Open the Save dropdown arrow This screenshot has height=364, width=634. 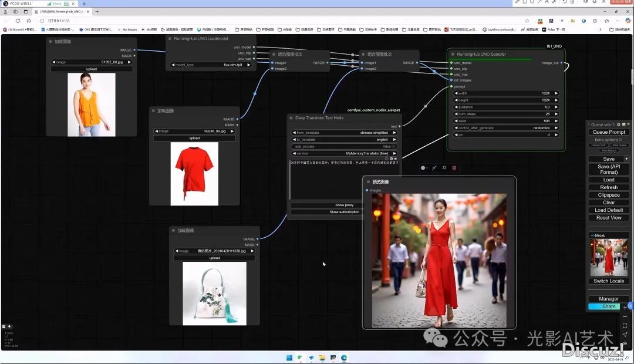coord(626,159)
